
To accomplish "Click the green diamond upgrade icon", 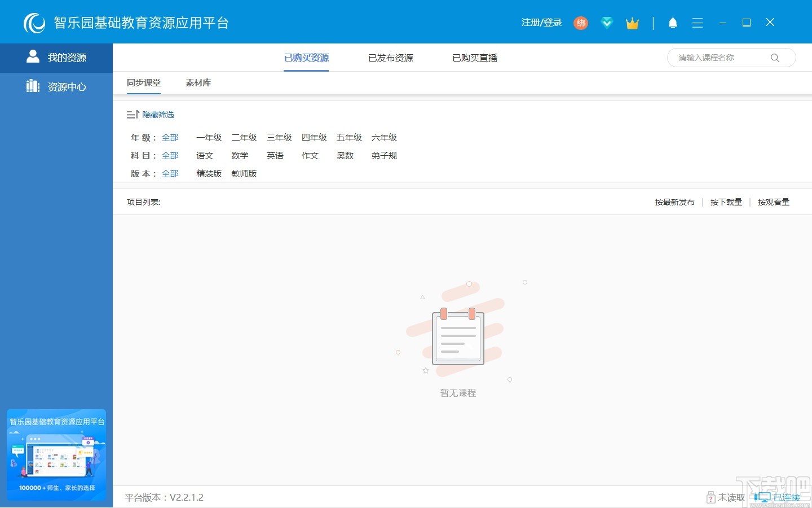I will (x=607, y=23).
